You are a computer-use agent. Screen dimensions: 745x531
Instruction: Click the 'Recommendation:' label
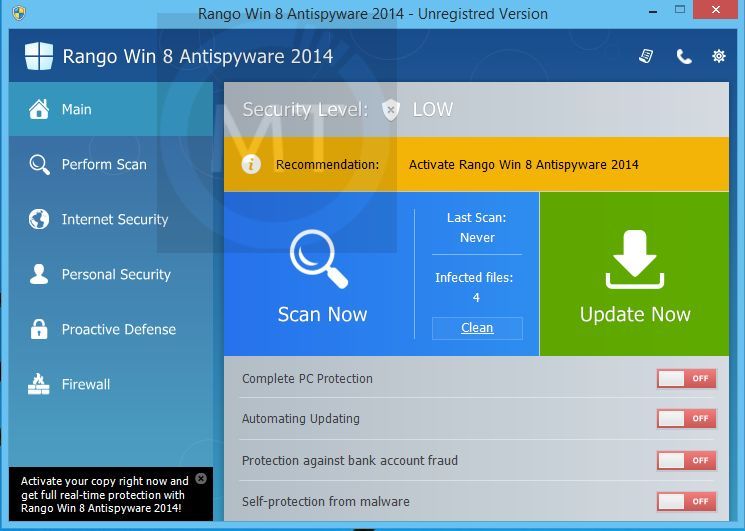pyautogui.click(x=327, y=165)
